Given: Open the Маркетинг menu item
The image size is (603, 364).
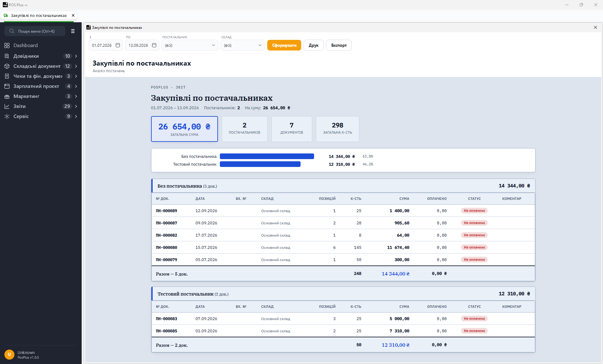Looking at the screenshot, I should click(x=41, y=96).
